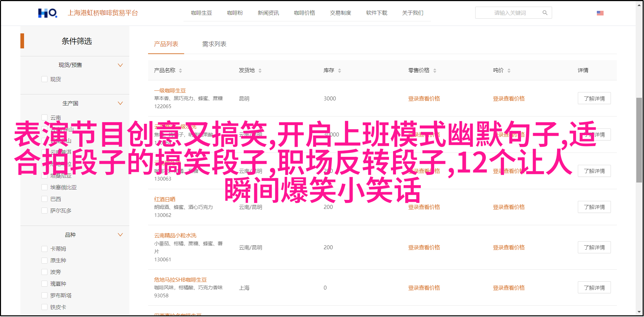Collapse the 现货/预售 filter section
The image size is (644, 317).
120,65
